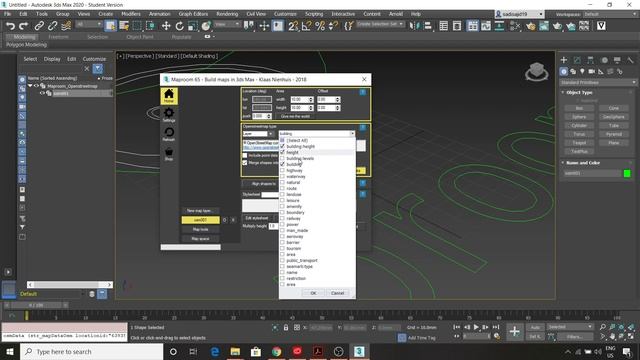Check the 'railway' checkbox

[x=282, y=218]
